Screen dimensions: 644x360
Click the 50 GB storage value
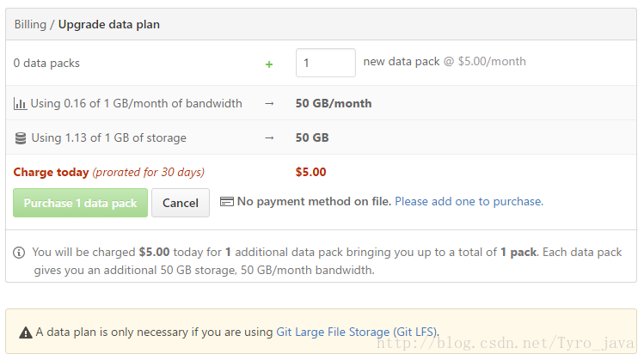312,138
